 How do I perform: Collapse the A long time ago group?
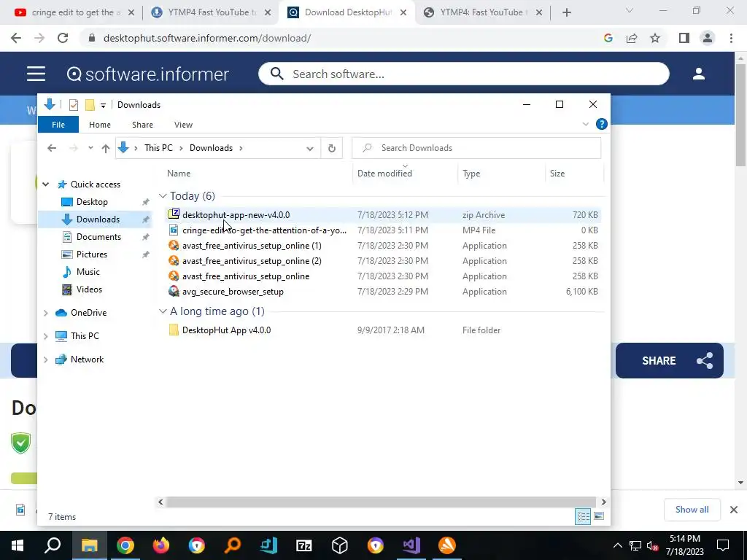(x=163, y=311)
